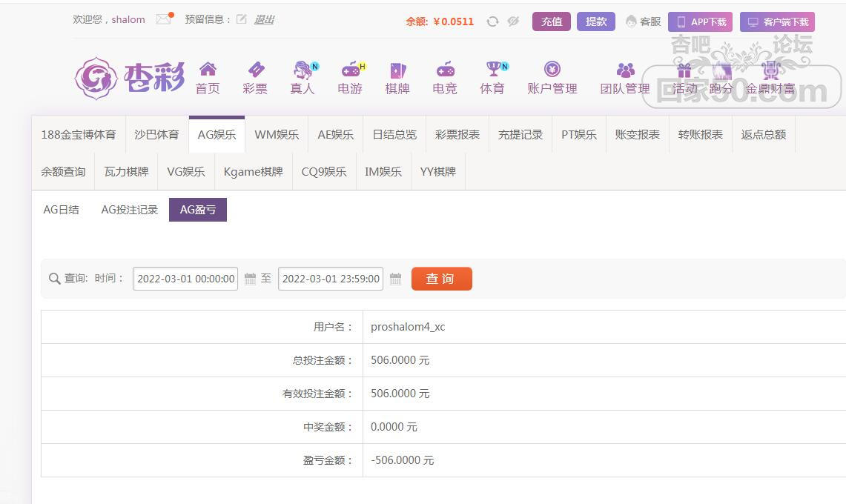The height and width of the screenshot is (504, 846).
Task: Open the 充提记录 tab
Action: point(521,135)
